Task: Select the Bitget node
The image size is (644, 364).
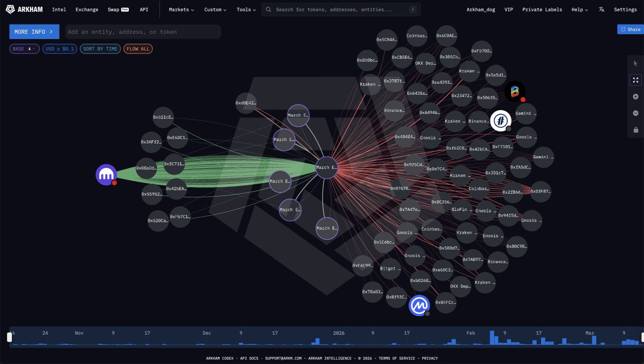Action: tap(390, 268)
